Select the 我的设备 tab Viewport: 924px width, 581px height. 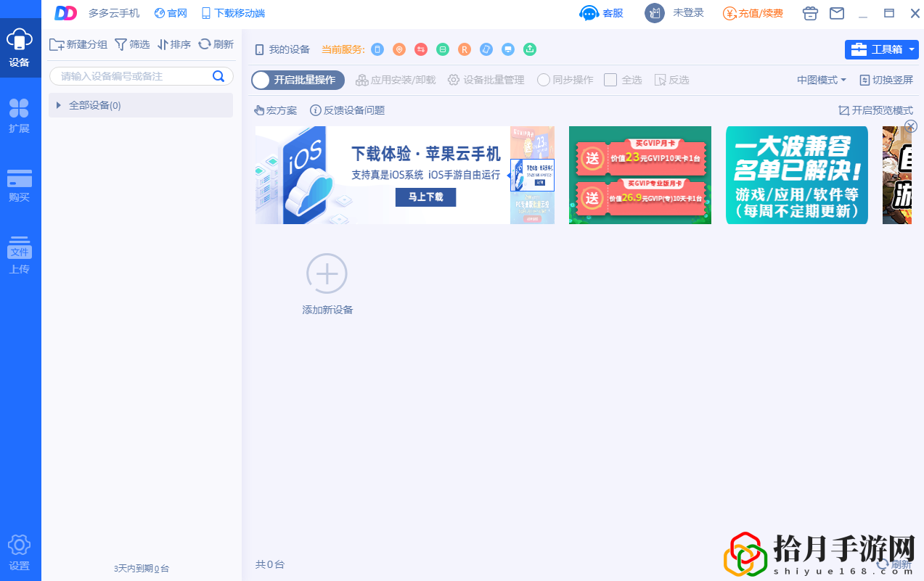(x=282, y=49)
